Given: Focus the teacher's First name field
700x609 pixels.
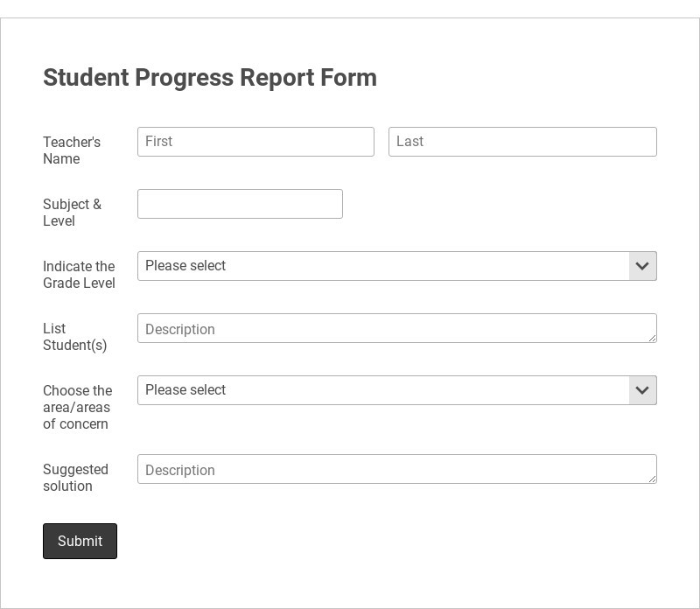Looking at the screenshot, I should [x=255, y=142].
